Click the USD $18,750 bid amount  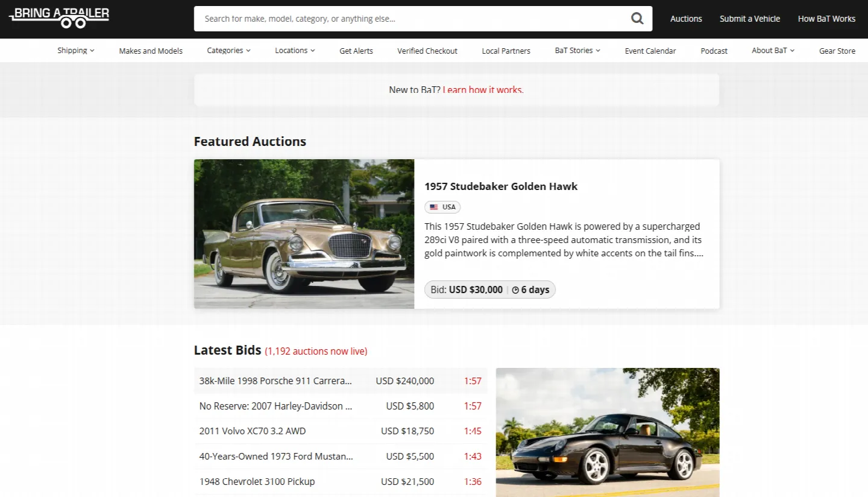[x=407, y=431]
